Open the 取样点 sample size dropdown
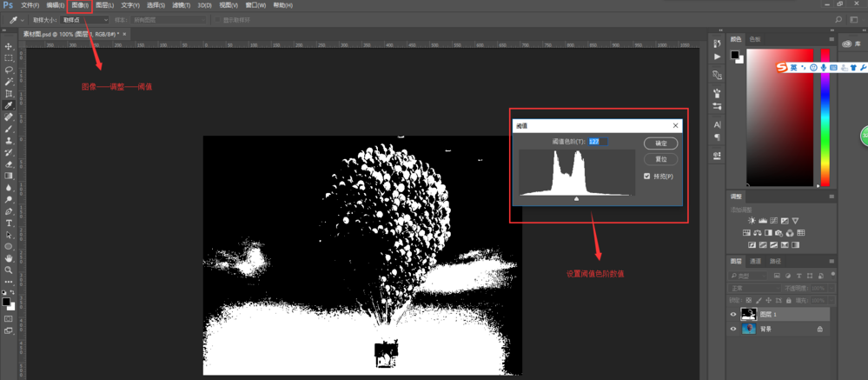The width and height of the screenshot is (868, 380). 84,20
